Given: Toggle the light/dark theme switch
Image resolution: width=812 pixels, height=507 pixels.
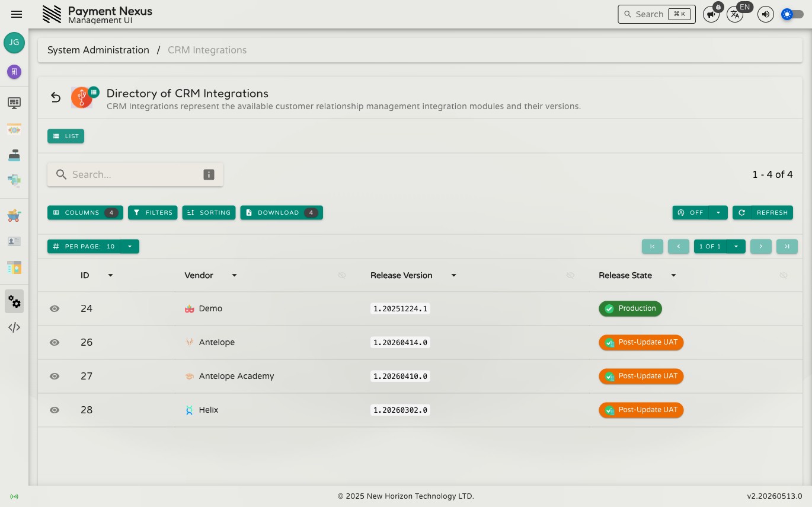Looking at the screenshot, I should 792,14.
